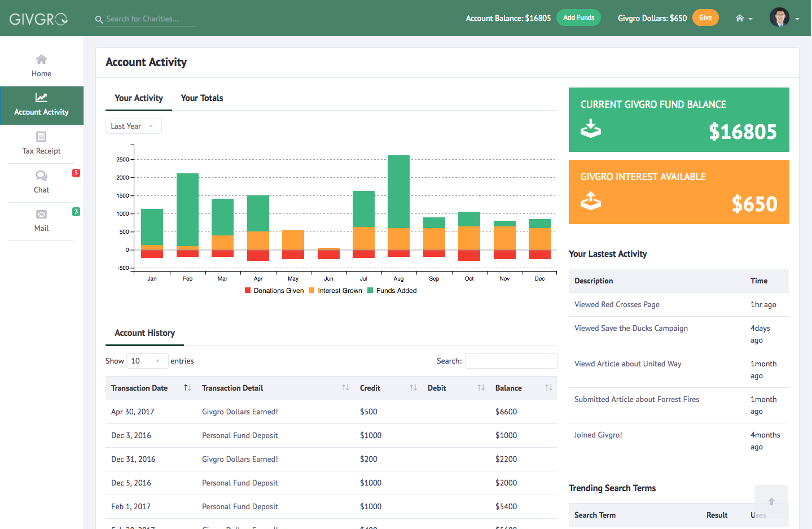Sort by Debit column
The width and height of the screenshot is (812, 529).
point(456,388)
